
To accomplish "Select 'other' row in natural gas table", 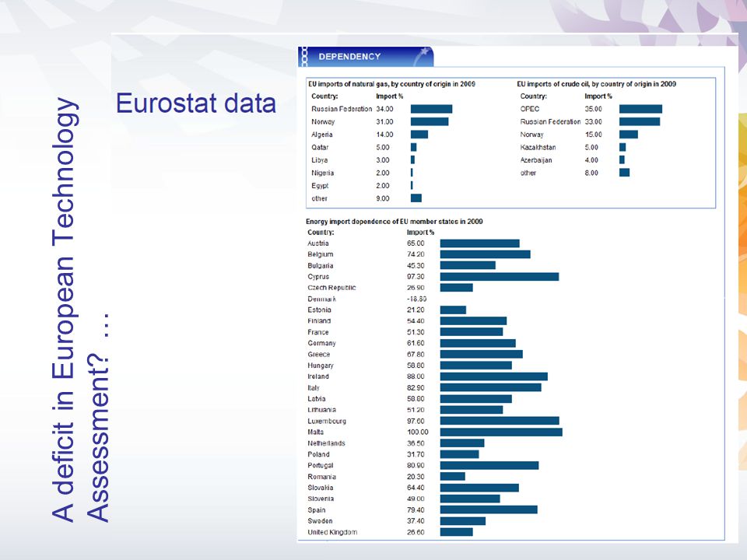I will 366,198.
